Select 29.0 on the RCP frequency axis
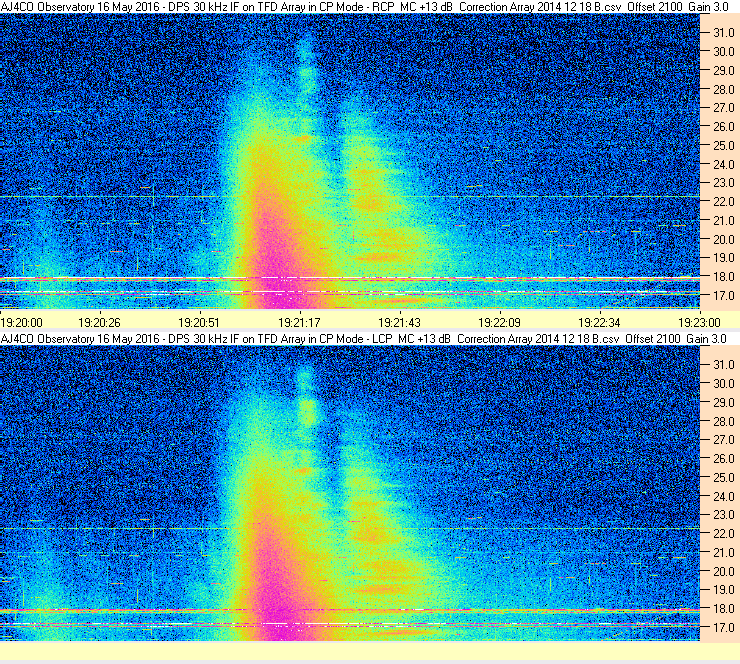This screenshot has width=740, height=664. click(723, 71)
